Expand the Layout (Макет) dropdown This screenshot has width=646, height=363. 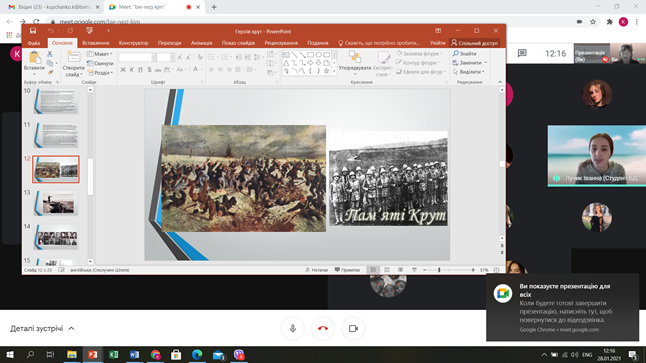(x=100, y=54)
